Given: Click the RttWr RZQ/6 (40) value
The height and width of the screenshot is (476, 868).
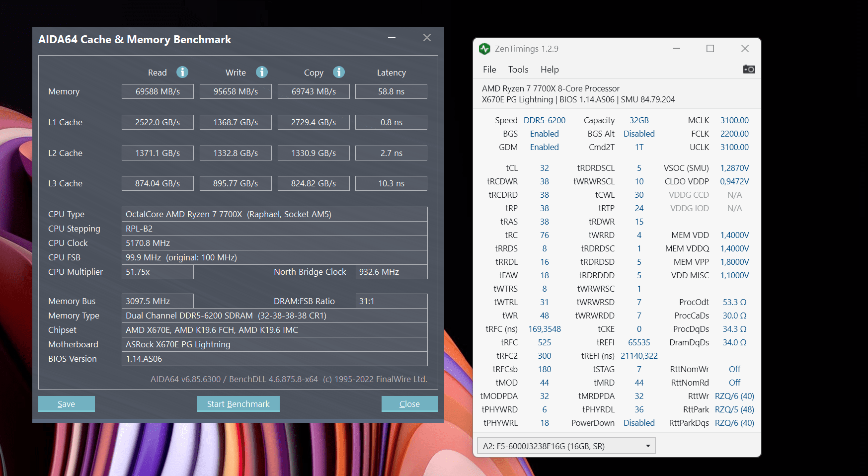Looking at the screenshot, I should pyautogui.click(x=734, y=396).
